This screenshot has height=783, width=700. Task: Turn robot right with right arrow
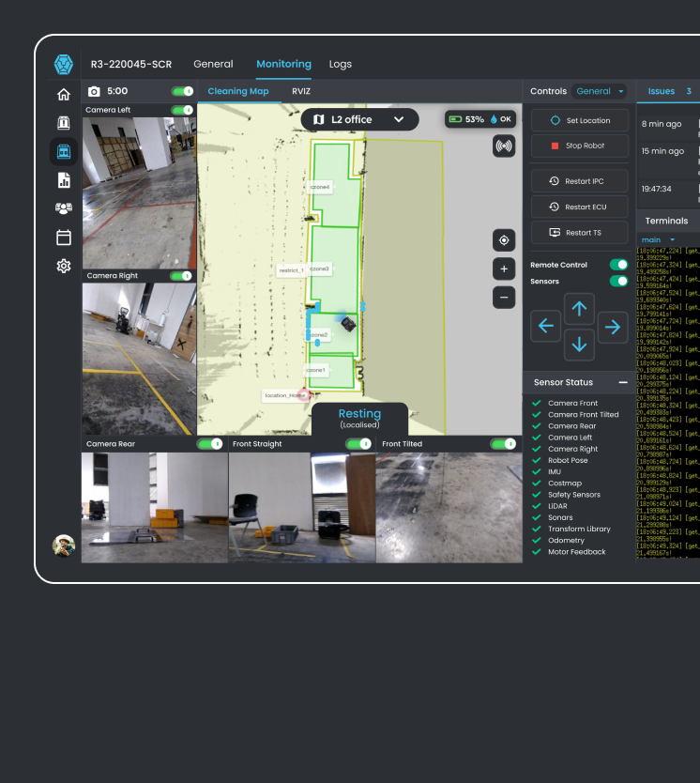612,327
